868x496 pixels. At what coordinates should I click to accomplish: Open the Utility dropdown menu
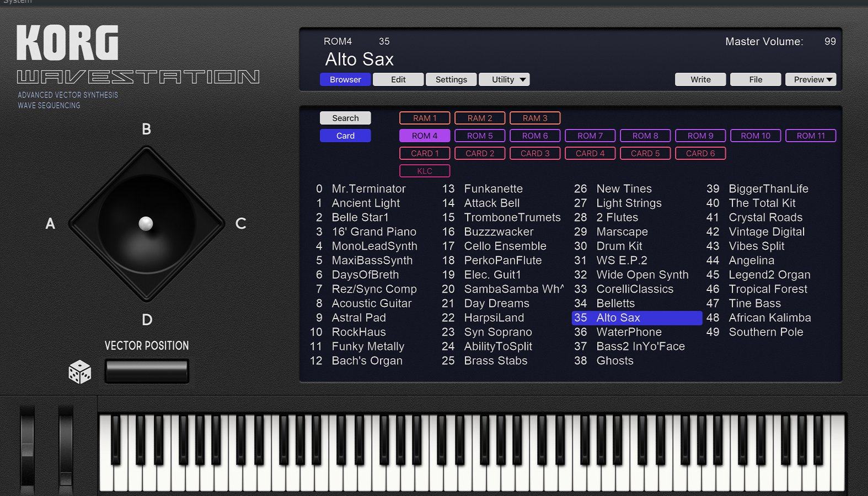coord(504,79)
